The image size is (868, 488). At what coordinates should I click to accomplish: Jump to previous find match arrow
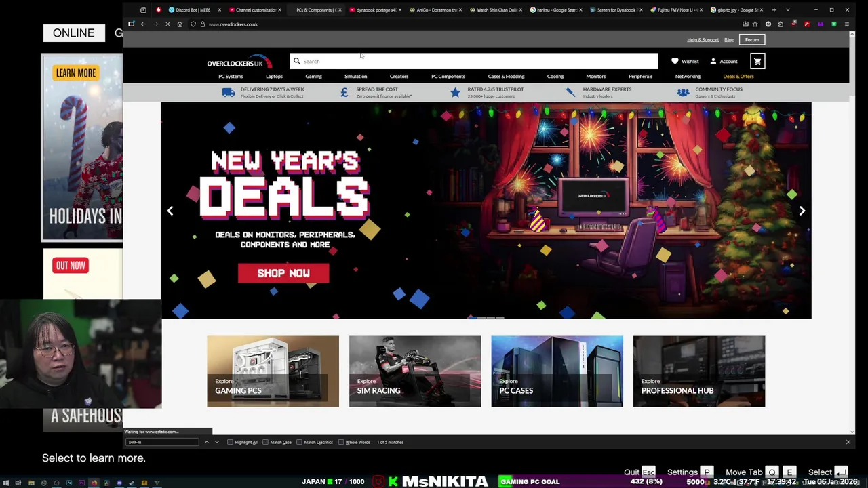(x=206, y=442)
